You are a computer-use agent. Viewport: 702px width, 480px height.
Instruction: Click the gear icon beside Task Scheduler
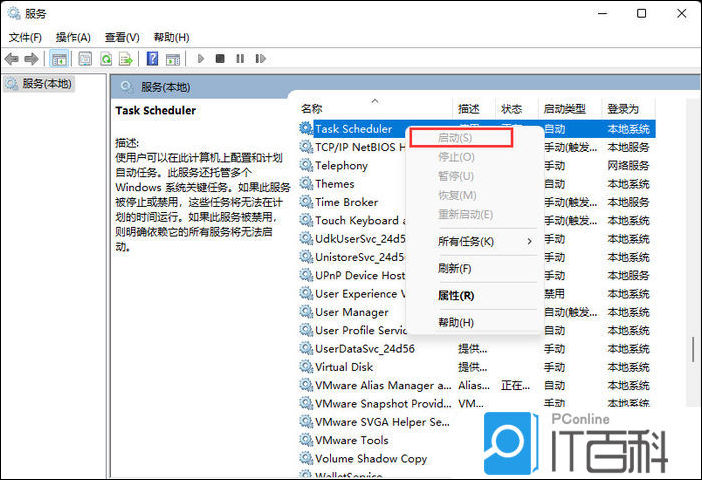[306, 129]
